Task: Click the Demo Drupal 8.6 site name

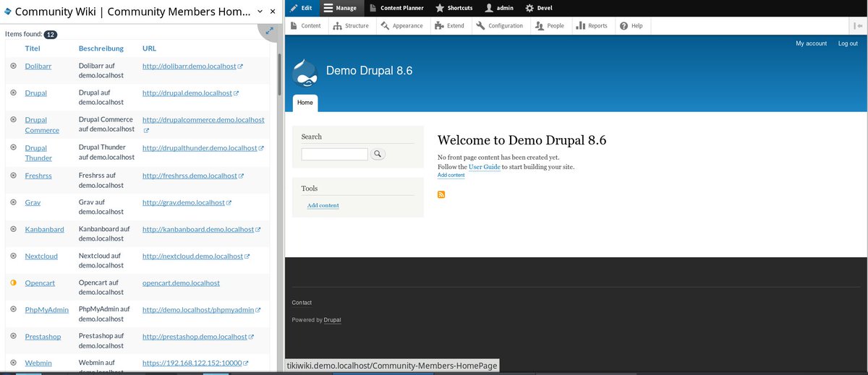Action: coord(369,71)
